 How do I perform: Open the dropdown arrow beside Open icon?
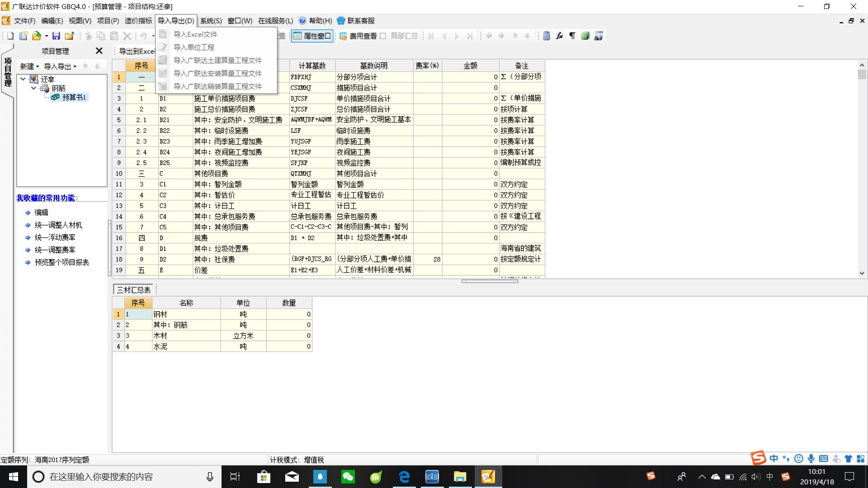[x=46, y=36]
